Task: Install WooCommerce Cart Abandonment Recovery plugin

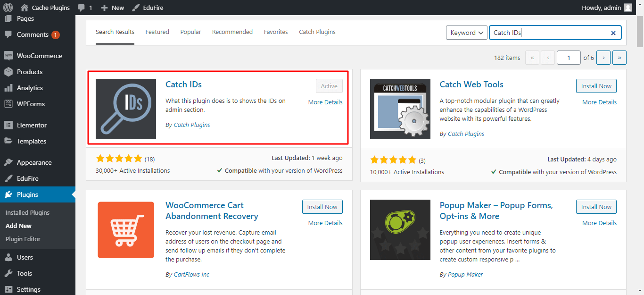Action: (322, 207)
